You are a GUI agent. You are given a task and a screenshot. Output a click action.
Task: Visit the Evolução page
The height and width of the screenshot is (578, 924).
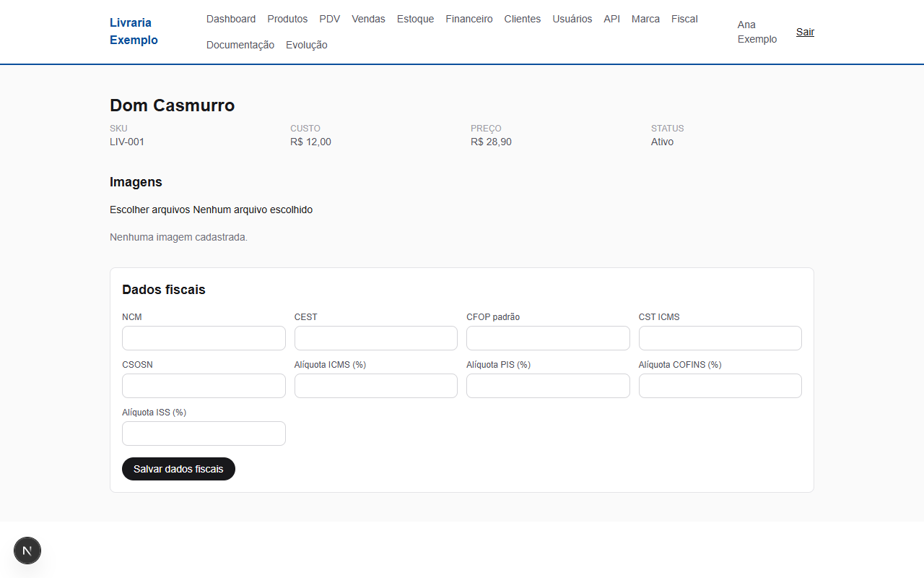307,45
